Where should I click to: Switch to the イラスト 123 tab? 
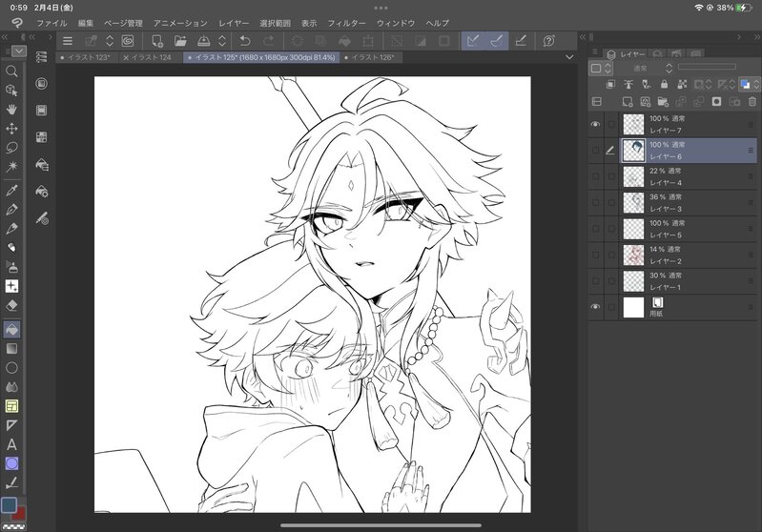pos(86,57)
